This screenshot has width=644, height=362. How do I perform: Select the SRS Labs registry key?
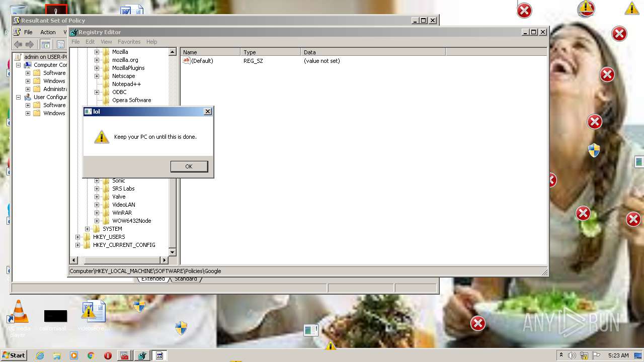point(123,189)
